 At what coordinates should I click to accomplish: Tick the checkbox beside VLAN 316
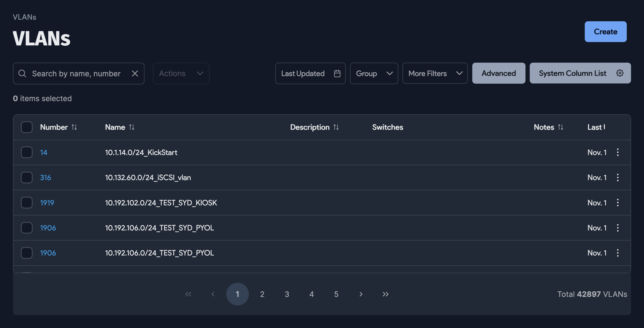click(x=27, y=178)
